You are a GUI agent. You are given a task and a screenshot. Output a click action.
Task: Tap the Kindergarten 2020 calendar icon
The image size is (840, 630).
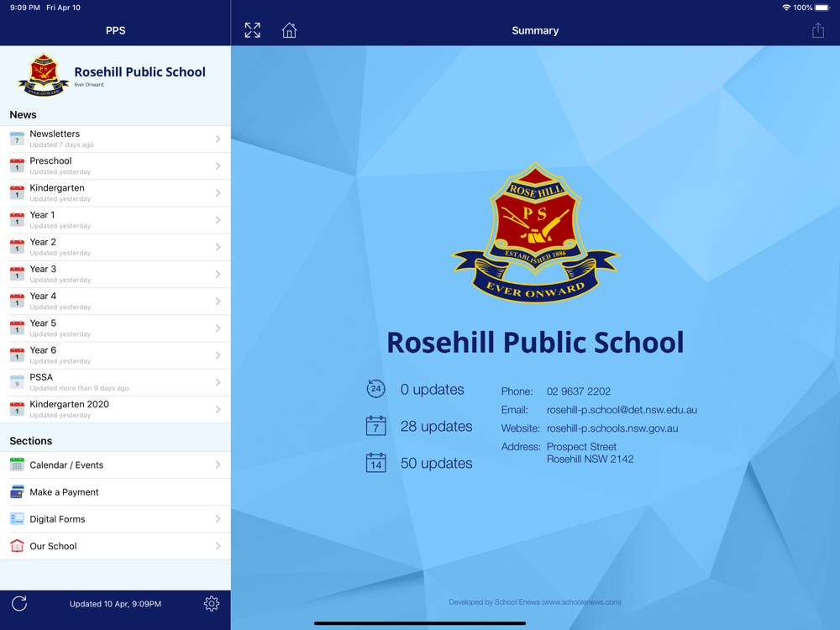click(17, 409)
